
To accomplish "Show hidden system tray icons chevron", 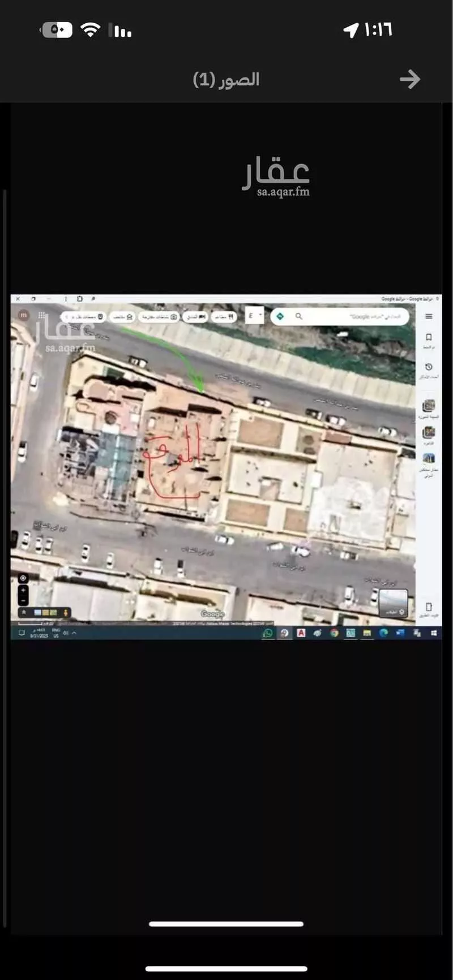I will pyautogui.click(x=74, y=633).
